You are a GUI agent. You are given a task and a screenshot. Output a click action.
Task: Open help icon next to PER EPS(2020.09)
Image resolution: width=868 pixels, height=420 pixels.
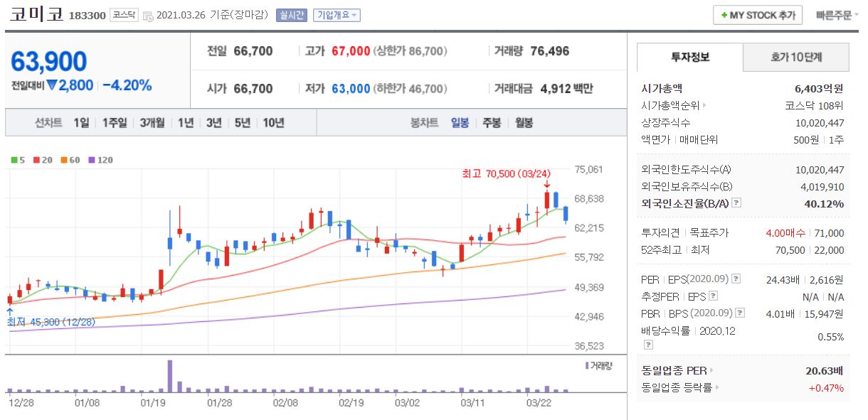pyautogui.click(x=736, y=279)
